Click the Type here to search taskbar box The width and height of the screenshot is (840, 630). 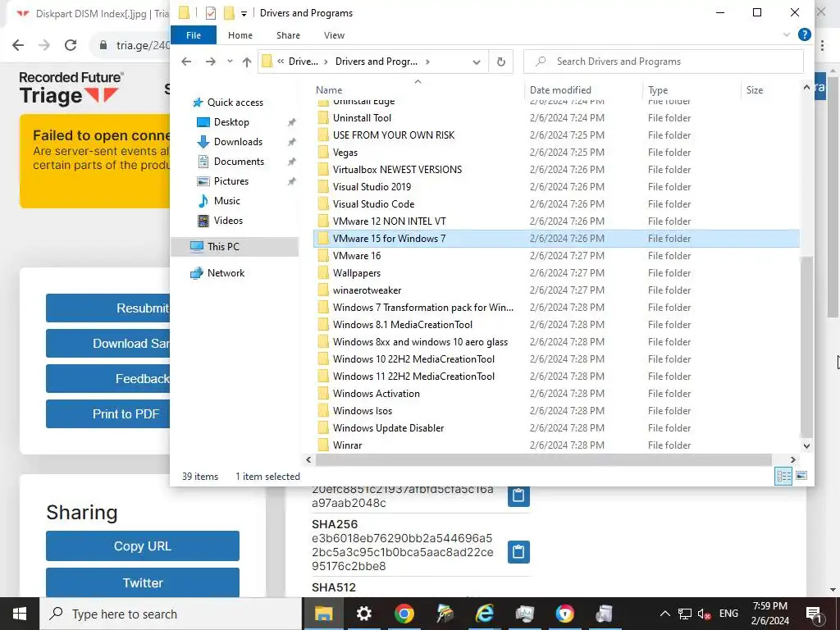171,614
